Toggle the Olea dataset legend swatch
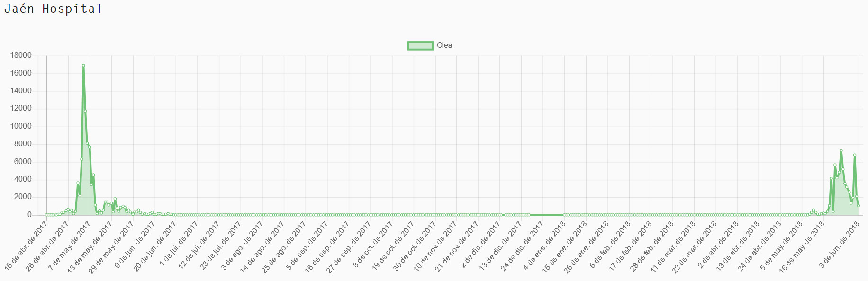 [x=420, y=46]
